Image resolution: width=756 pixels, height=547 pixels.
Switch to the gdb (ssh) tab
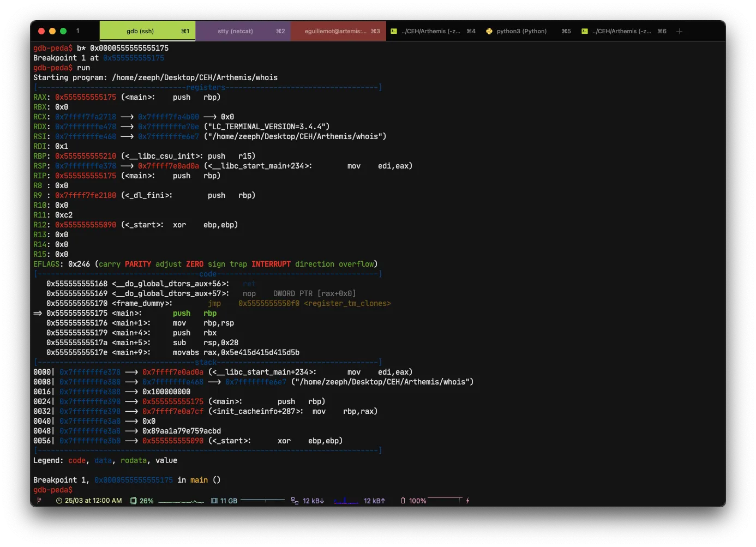pos(140,31)
